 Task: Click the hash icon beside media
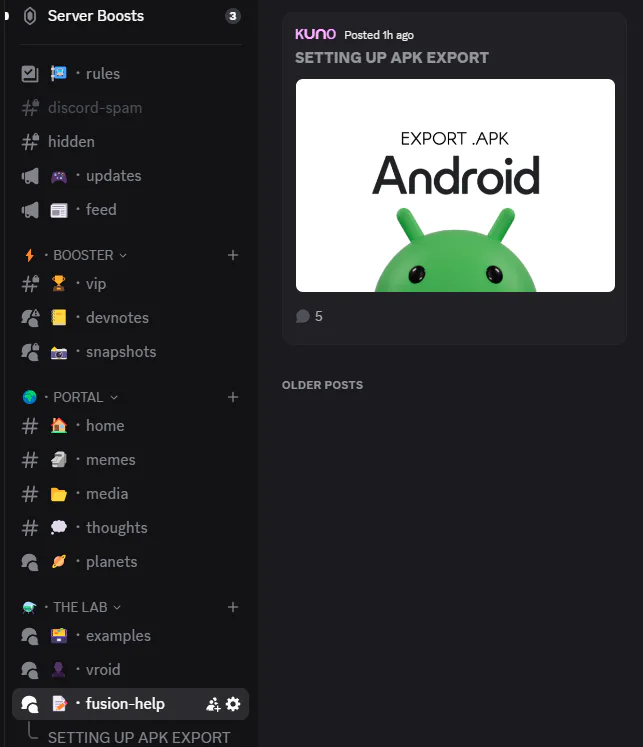tap(30, 494)
